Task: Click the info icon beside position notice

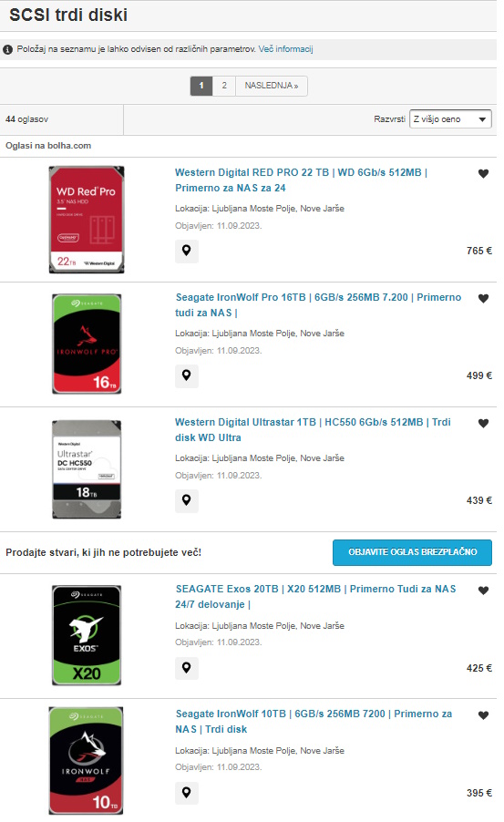Action: click(x=8, y=49)
